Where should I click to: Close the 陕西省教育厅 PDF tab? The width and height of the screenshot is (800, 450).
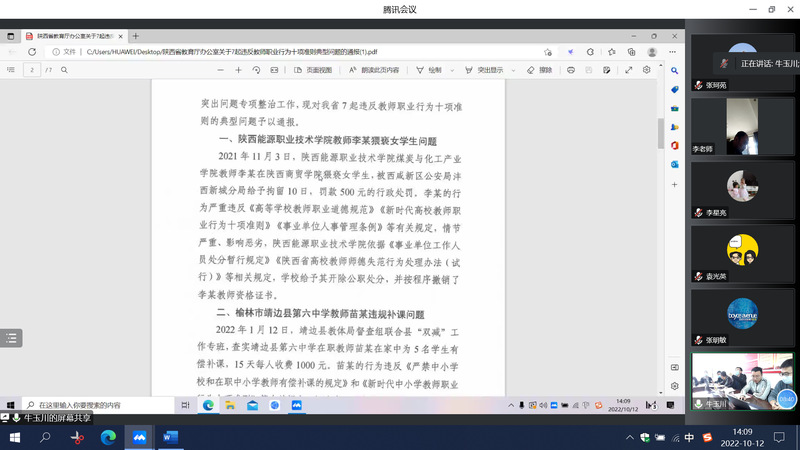point(120,36)
